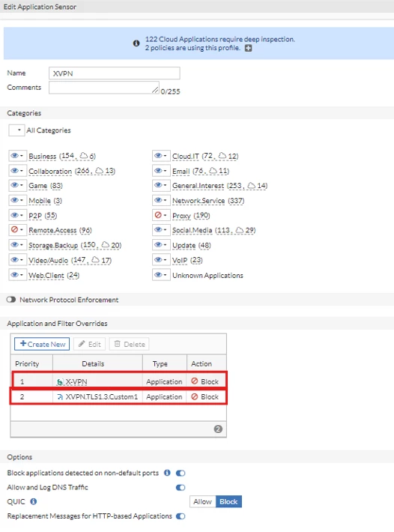Set QUIC to Allow
The width and height of the screenshot is (394, 532).
tap(202, 501)
